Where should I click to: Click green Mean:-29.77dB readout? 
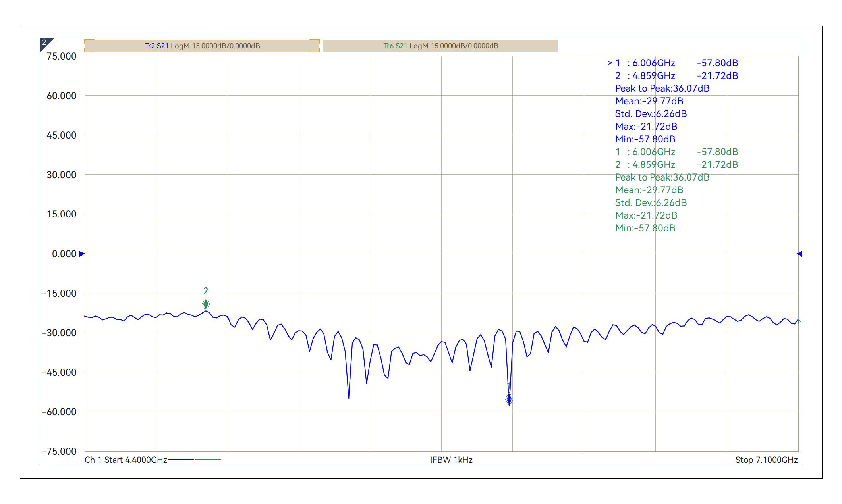point(649,190)
